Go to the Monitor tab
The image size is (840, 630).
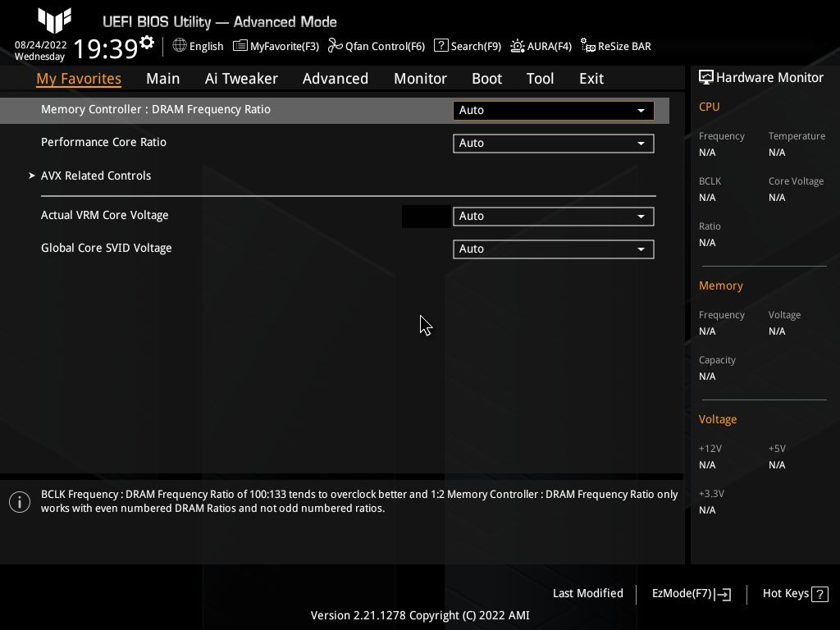click(x=420, y=79)
